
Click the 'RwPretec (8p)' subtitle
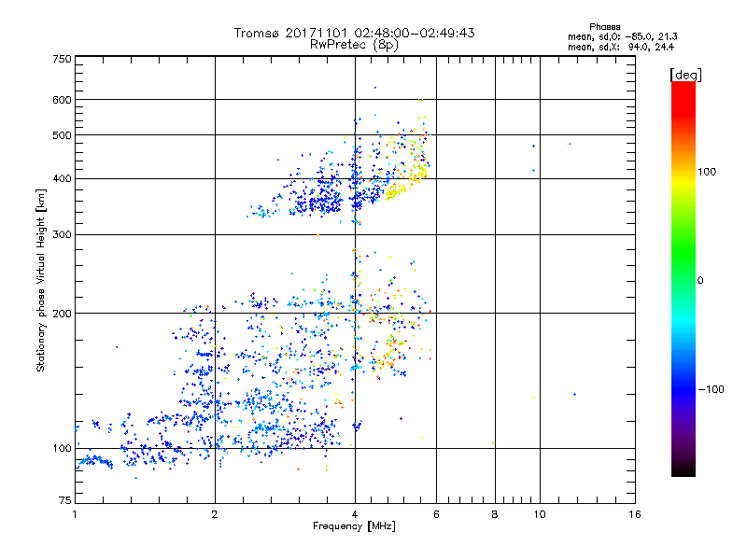pyautogui.click(x=354, y=45)
